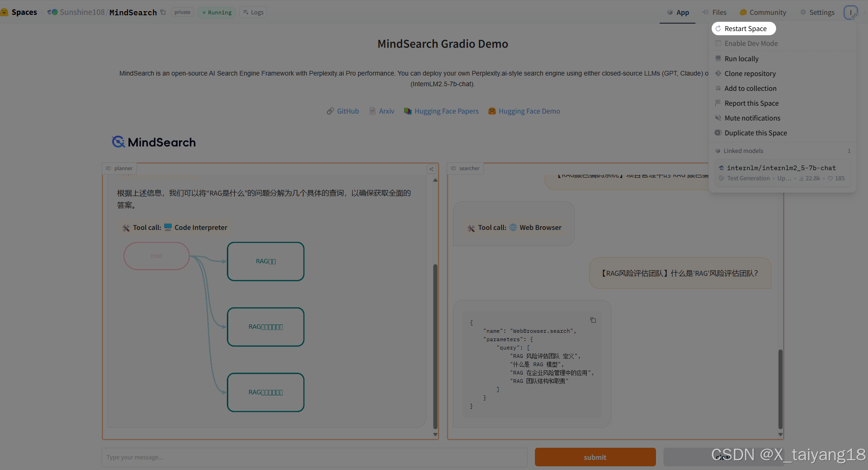Choose Run locally from the menu
868x470 pixels.
click(741, 59)
